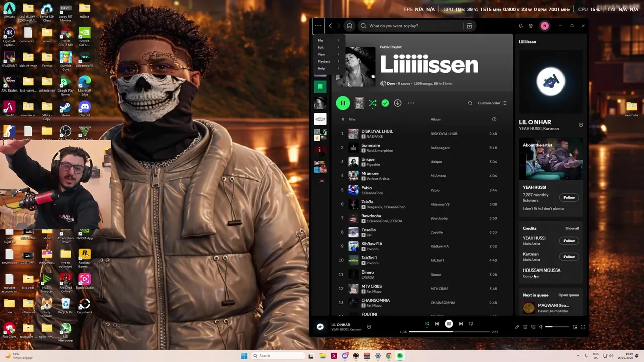The image size is (644, 362).
Task: Follow Kartman in Credits
Action: [x=569, y=257]
